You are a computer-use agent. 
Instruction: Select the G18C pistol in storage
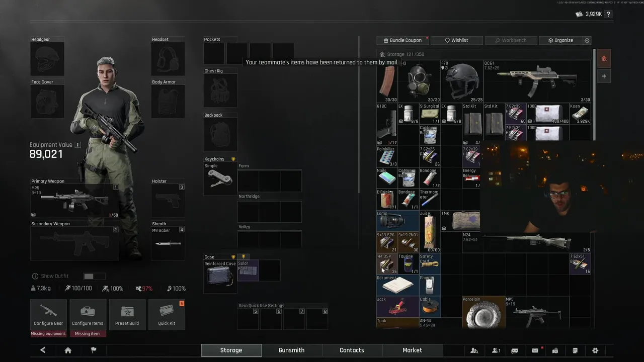click(387, 124)
